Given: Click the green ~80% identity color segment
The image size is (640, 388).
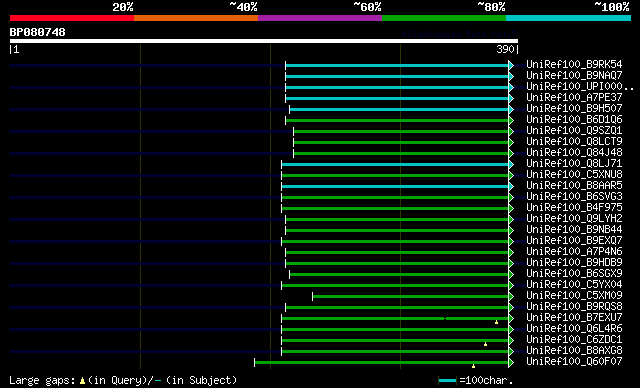Looking at the screenshot, I should 444,18.
